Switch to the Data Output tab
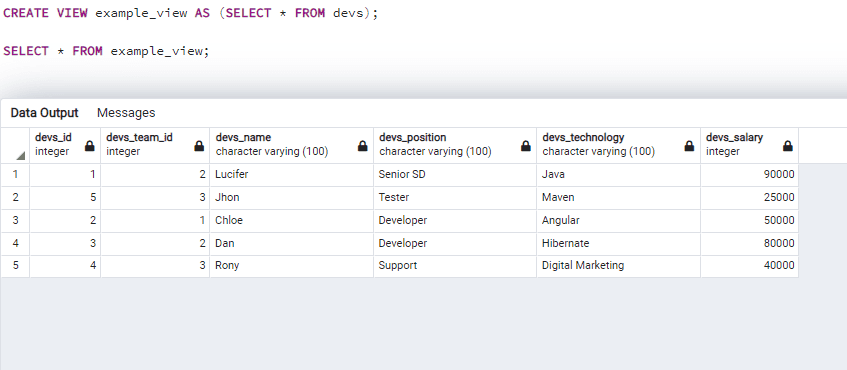The image size is (847, 370). (44, 113)
